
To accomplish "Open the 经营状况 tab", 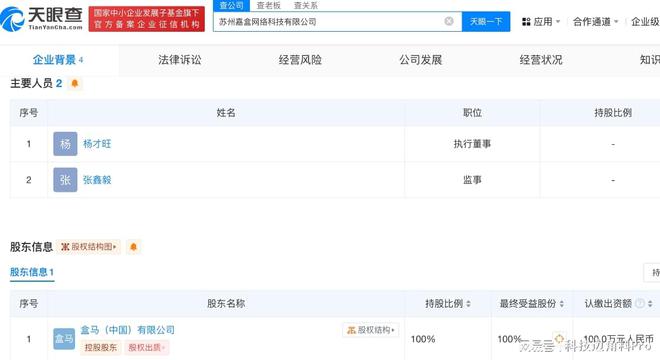I will tap(541, 60).
